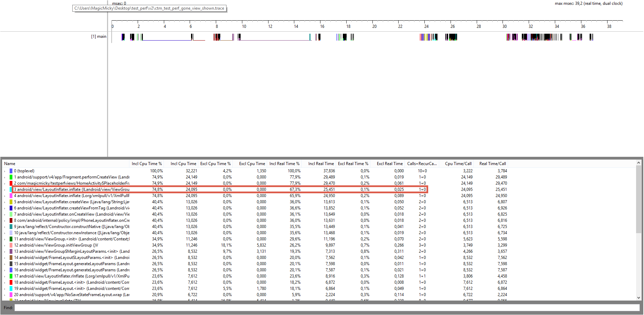This screenshot has width=644, height=315.
Task: Click the blue swatch of toplevel row
Action: (x=11, y=171)
